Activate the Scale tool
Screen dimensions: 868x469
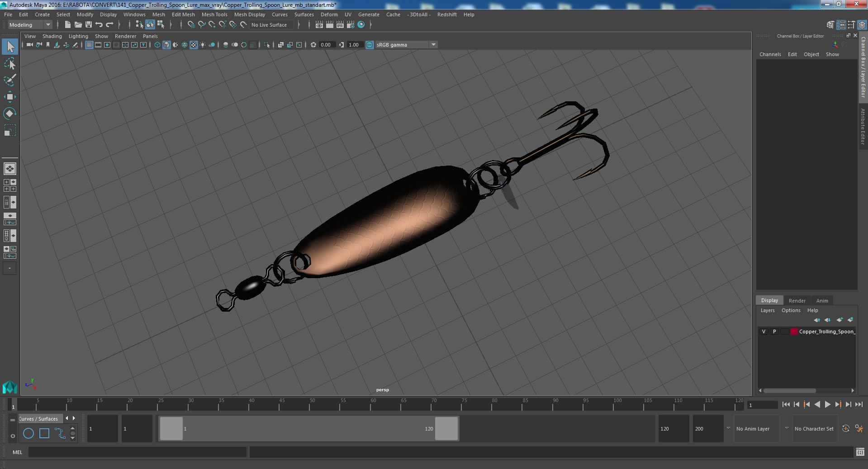[x=10, y=130]
